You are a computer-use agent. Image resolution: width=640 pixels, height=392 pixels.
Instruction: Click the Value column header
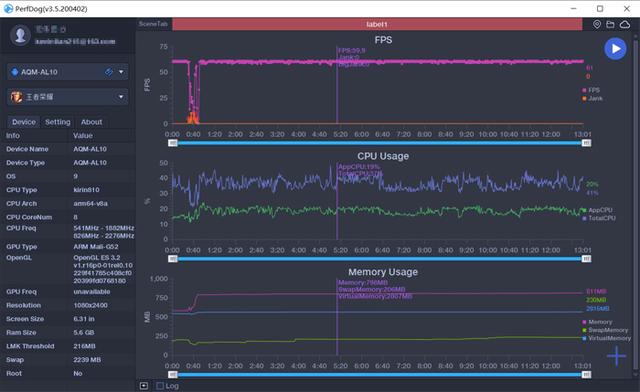click(x=83, y=136)
